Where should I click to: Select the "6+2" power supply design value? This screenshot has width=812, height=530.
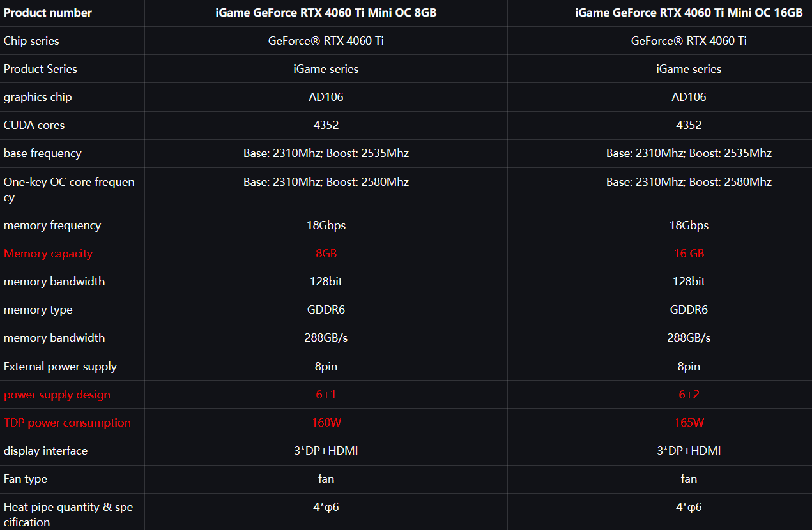click(689, 395)
